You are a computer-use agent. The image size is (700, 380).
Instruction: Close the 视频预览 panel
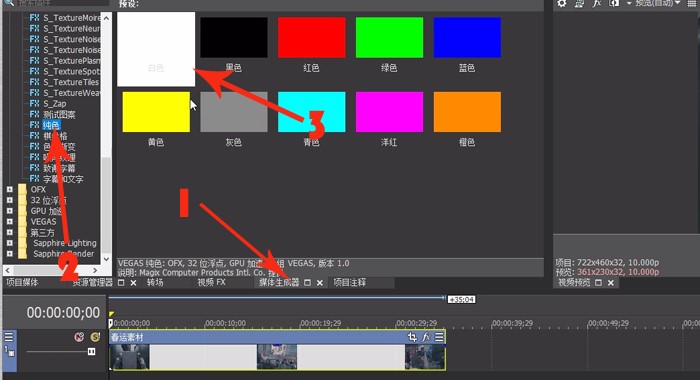pyautogui.click(x=611, y=283)
